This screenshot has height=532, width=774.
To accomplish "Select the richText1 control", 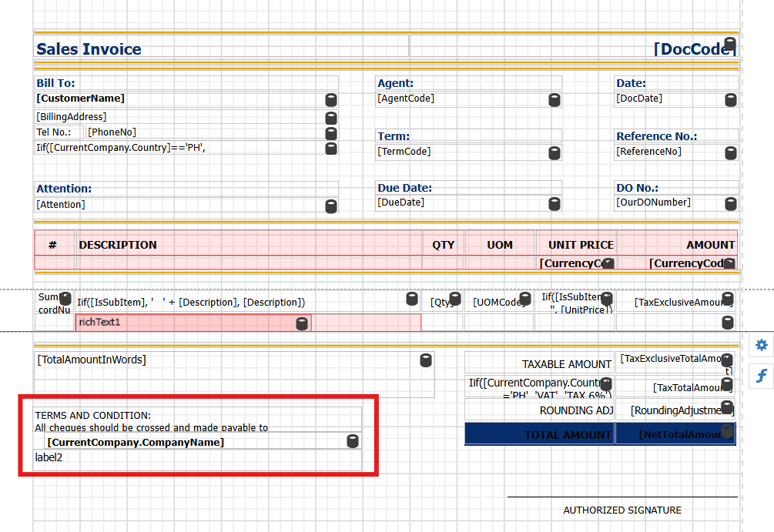I will tap(193, 323).
